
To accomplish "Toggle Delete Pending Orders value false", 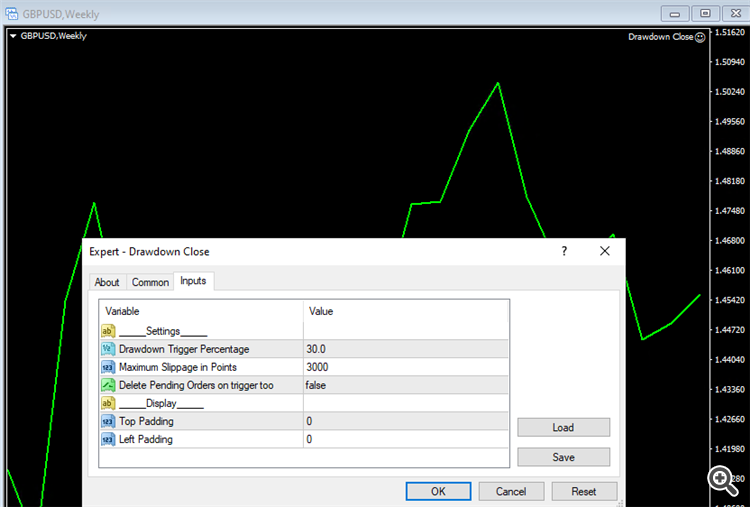I will point(406,385).
